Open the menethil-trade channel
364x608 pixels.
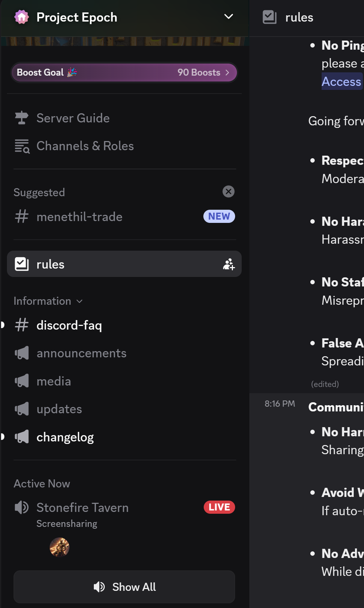pos(80,217)
